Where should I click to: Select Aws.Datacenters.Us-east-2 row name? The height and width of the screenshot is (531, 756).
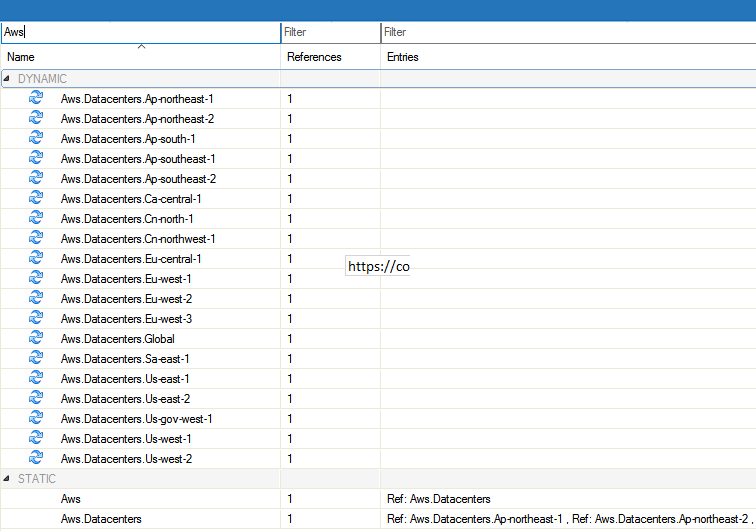tap(125, 399)
